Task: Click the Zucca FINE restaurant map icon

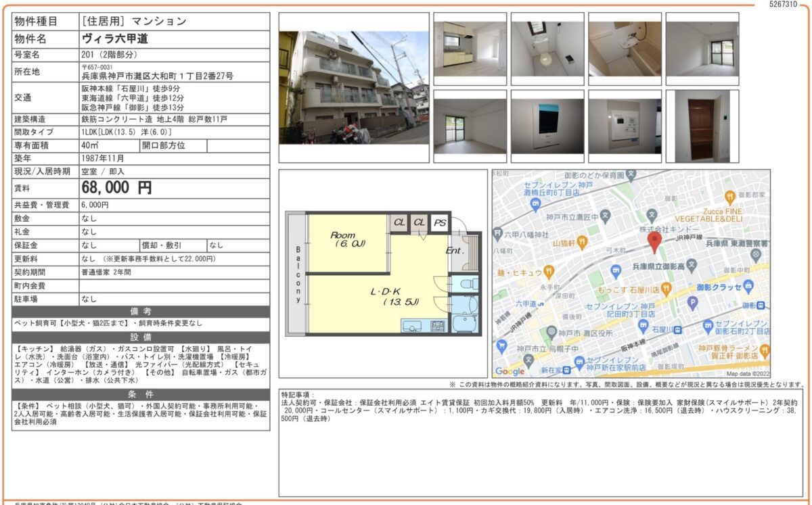Action: click(x=729, y=197)
